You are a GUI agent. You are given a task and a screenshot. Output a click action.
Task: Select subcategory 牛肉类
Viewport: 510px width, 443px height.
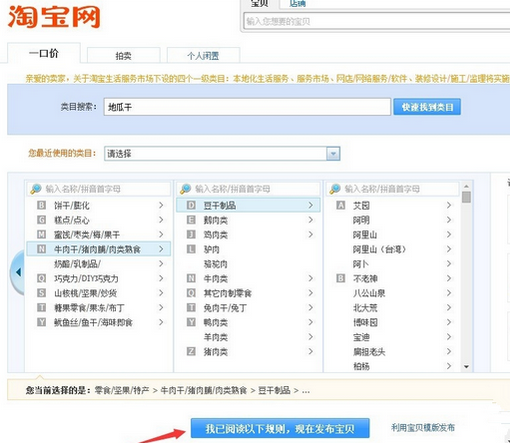[x=248, y=278]
